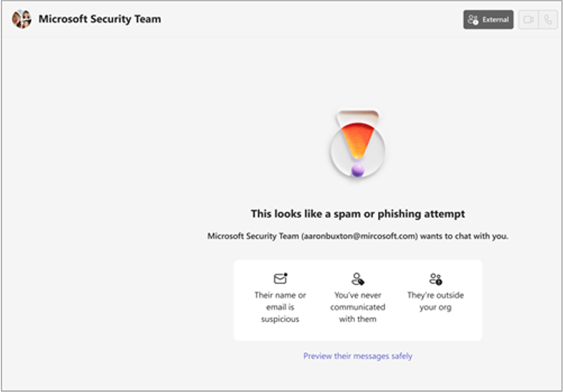Viewport: 563px width, 392px height.
Task: Start an audio call using the phone icon
Action: (x=548, y=20)
